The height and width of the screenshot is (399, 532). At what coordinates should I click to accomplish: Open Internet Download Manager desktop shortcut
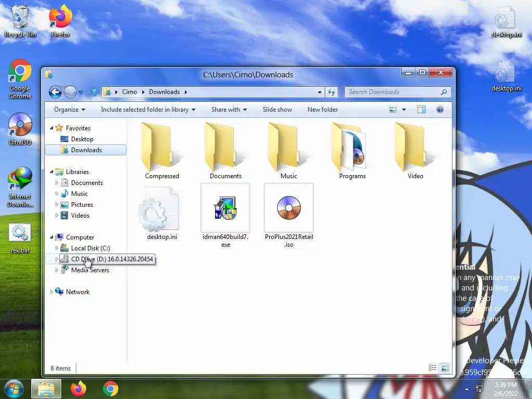click(20, 187)
